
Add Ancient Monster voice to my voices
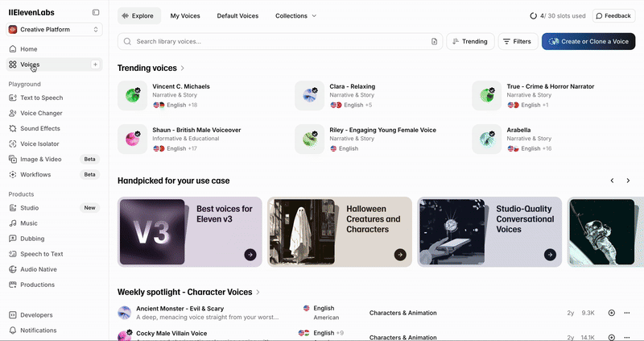(x=612, y=313)
